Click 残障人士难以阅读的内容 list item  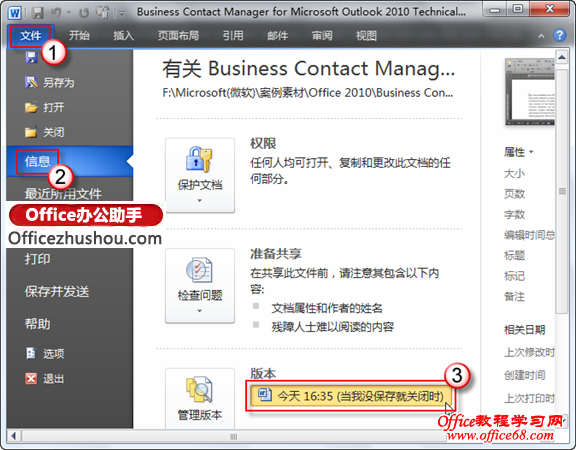(332, 327)
